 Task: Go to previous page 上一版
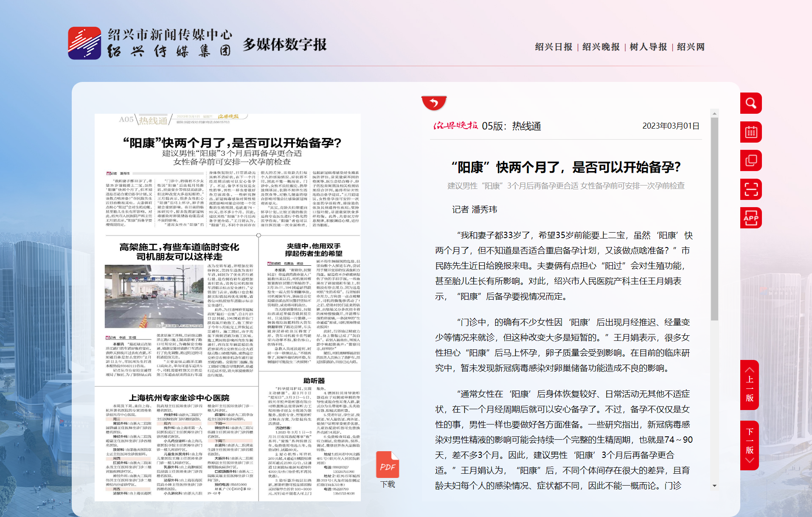tap(750, 385)
